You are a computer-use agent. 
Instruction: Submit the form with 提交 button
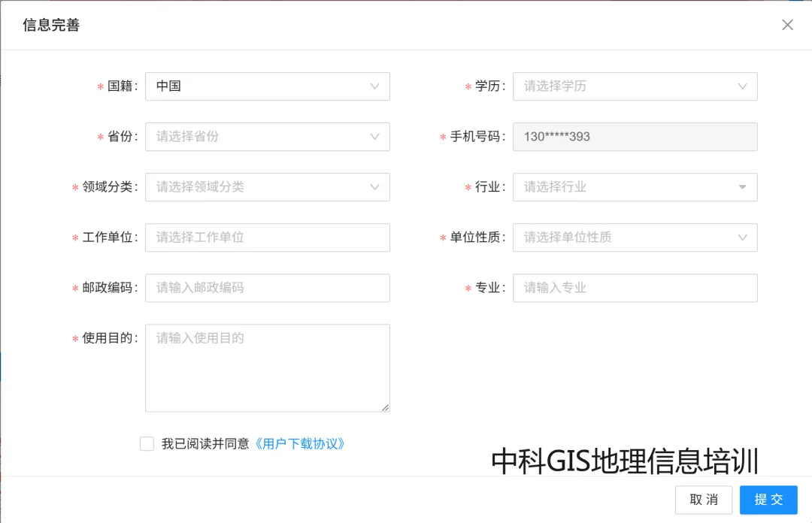click(768, 500)
